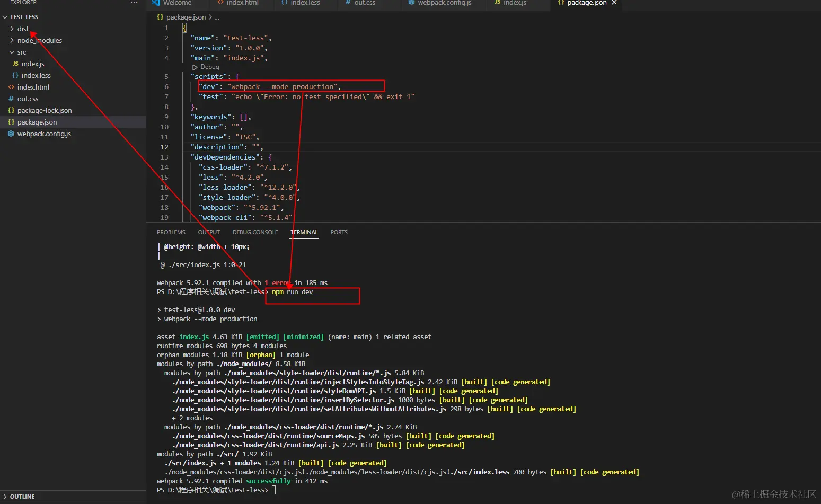This screenshot has height=504, width=821.
Task: Click the "license": "ISC" line
Action: point(225,137)
